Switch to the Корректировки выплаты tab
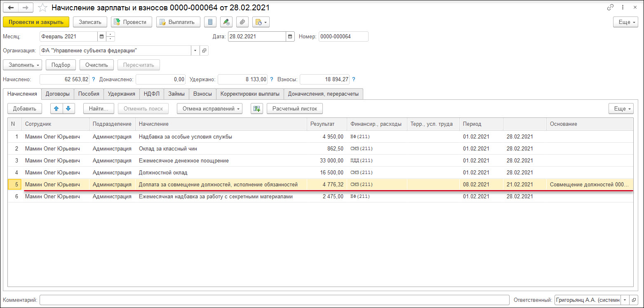Screen dimensions: 644x308 click(250, 94)
